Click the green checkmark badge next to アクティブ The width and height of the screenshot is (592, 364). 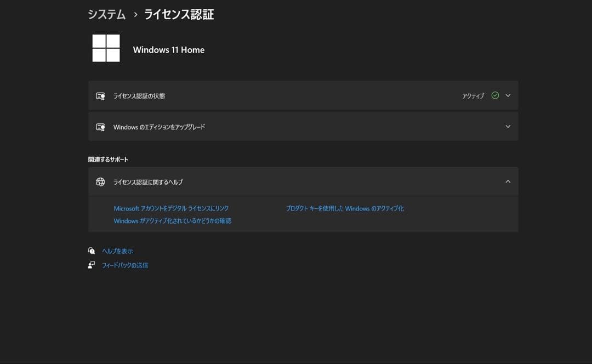click(494, 95)
